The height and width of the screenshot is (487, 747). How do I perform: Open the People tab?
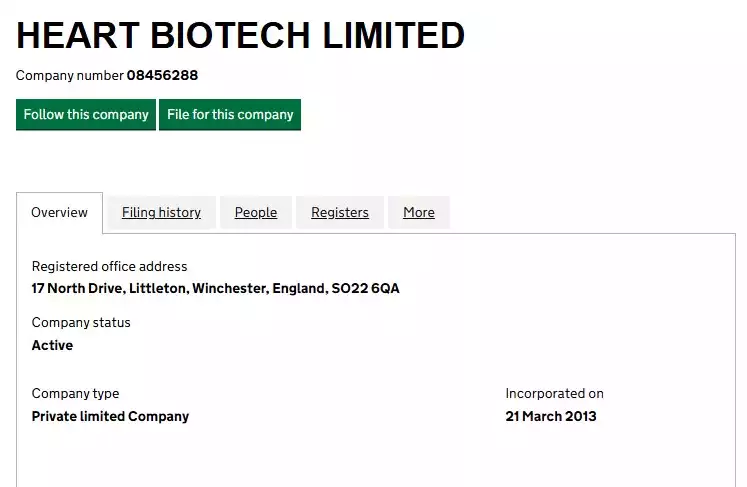(256, 212)
